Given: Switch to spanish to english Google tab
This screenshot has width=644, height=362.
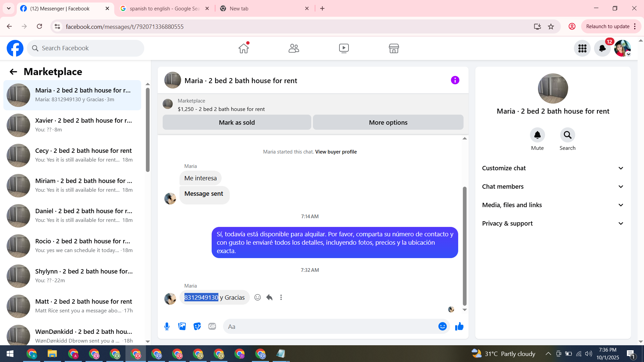Looking at the screenshot, I should (x=165, y=8).
